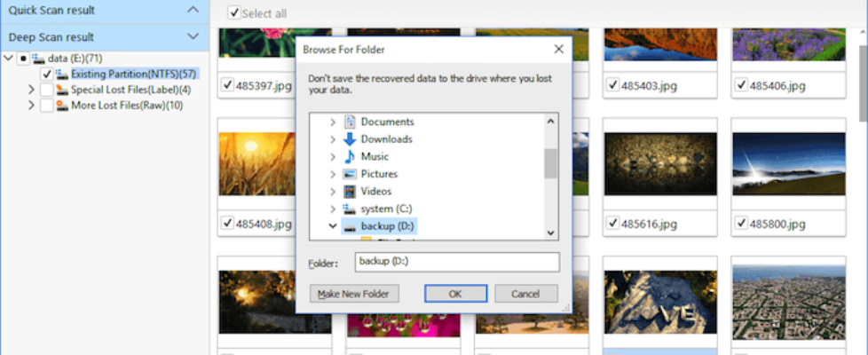Click the Videos filmstrip icon
Screen dimensions: 868x355
pyautogui.click(x=349, y=191)
